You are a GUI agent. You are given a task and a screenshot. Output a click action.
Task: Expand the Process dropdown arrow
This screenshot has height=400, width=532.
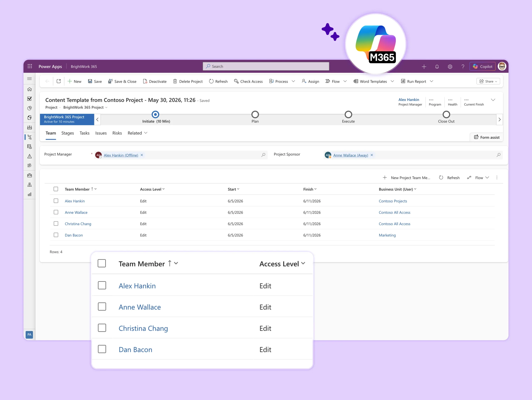(x=293, y=81)
